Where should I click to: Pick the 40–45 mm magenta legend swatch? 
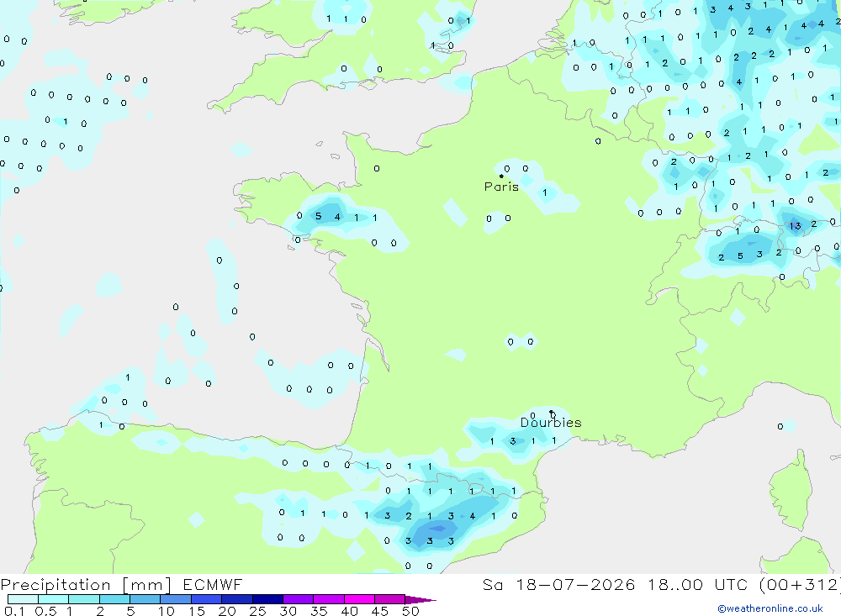[359, 599]
